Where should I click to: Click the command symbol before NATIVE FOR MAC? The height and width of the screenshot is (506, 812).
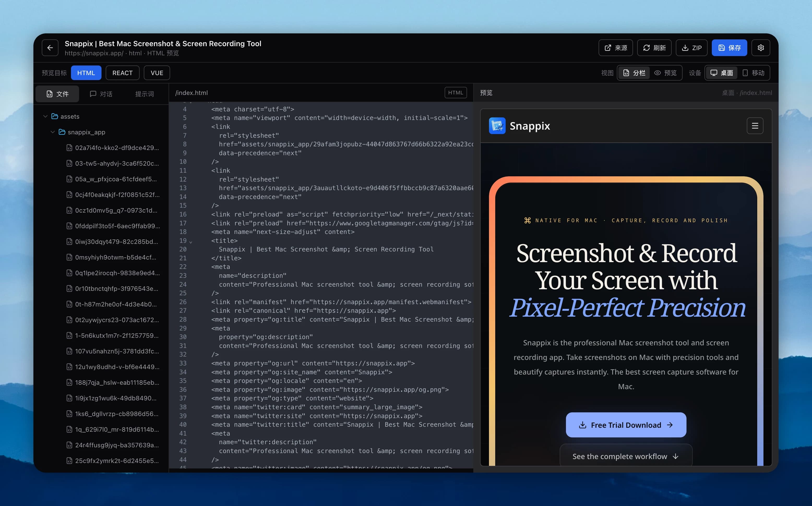[527, 220]
